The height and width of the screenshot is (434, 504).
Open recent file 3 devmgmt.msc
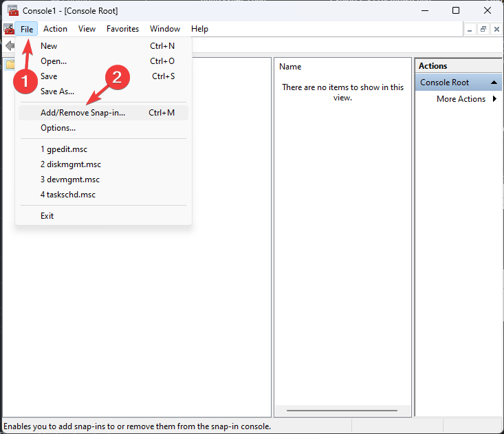(103, 180)
